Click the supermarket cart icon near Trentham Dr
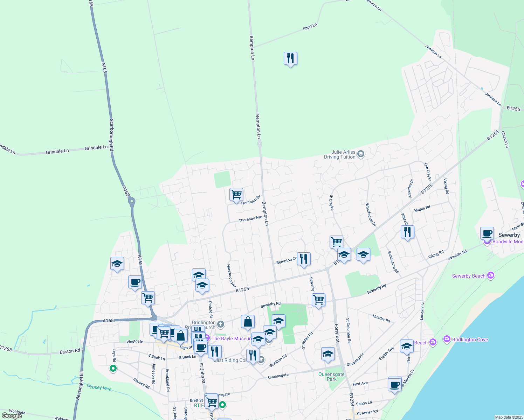This screenshot has width=524, height=420. pyautogui.click(x=236, y=194)
